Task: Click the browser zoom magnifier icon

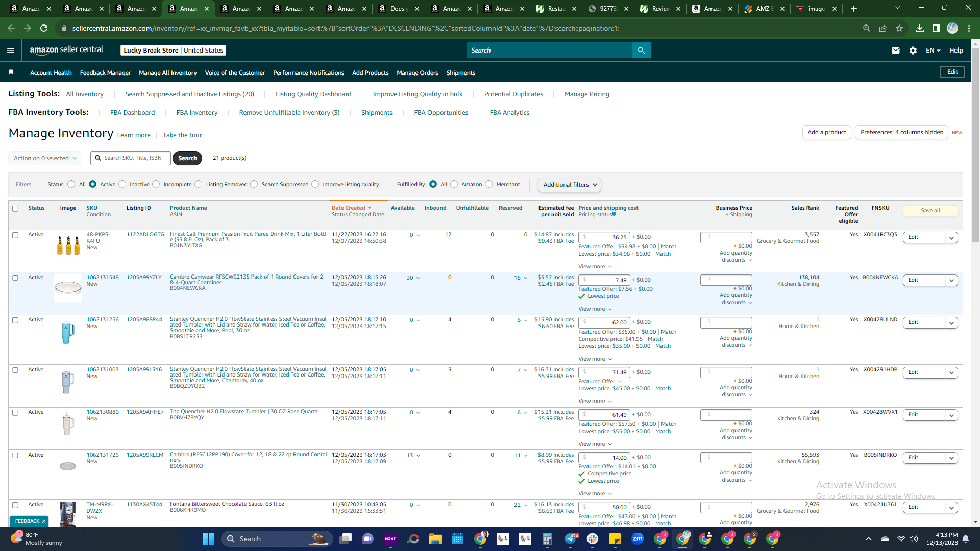Action: [x=867, y=28]
